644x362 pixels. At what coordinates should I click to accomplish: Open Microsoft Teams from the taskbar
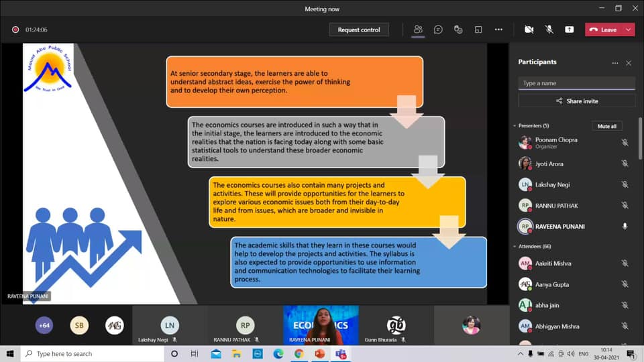pyautogui.click(x=341, y=353)
